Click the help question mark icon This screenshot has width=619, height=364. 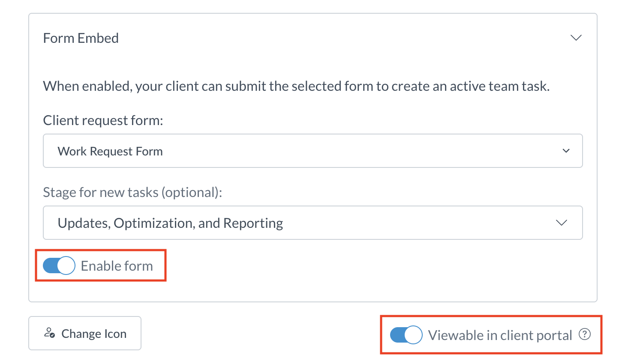click(585, 334)
